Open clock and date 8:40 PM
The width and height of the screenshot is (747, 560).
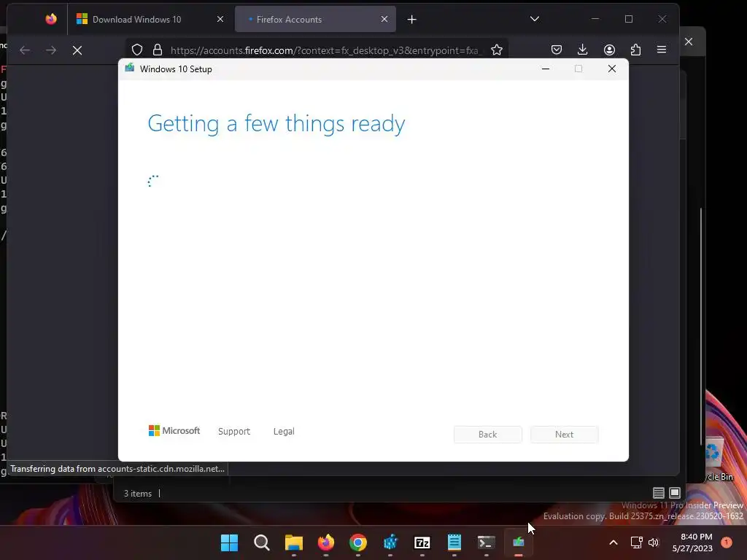692,542
